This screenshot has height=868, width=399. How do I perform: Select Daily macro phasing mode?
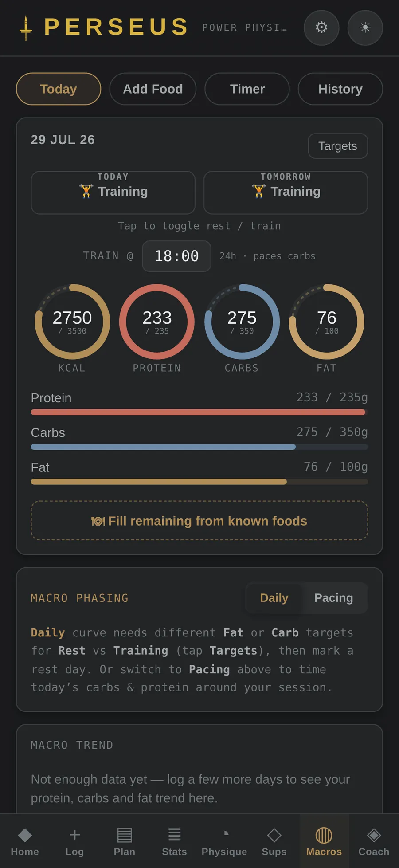click(x=274, y=598)
